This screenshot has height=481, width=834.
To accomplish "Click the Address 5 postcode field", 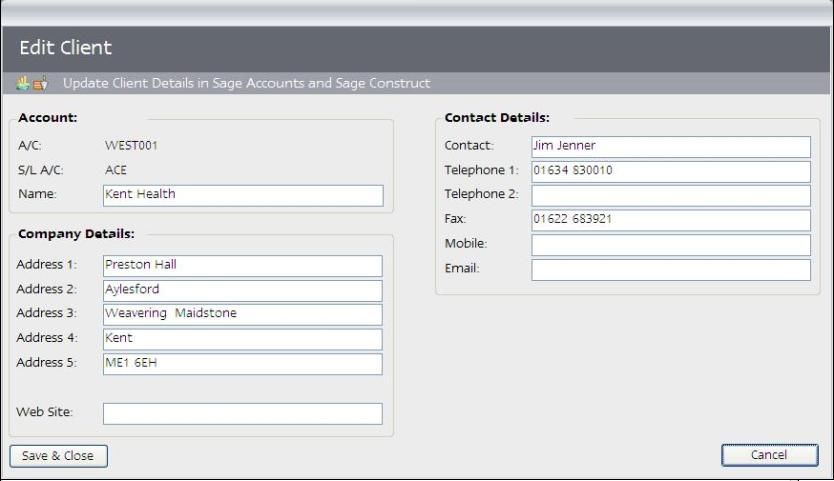I will [243, 363].
